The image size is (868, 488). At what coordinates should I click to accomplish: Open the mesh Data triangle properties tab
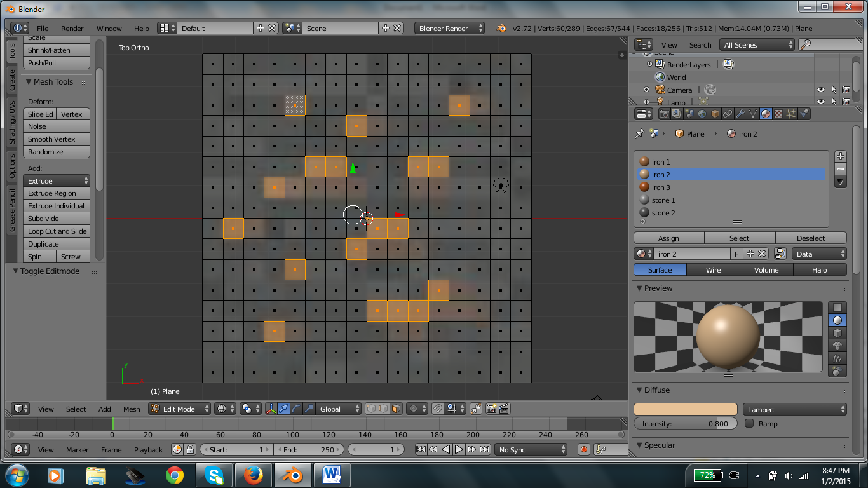pyautogui.click(x=753, y=114)
